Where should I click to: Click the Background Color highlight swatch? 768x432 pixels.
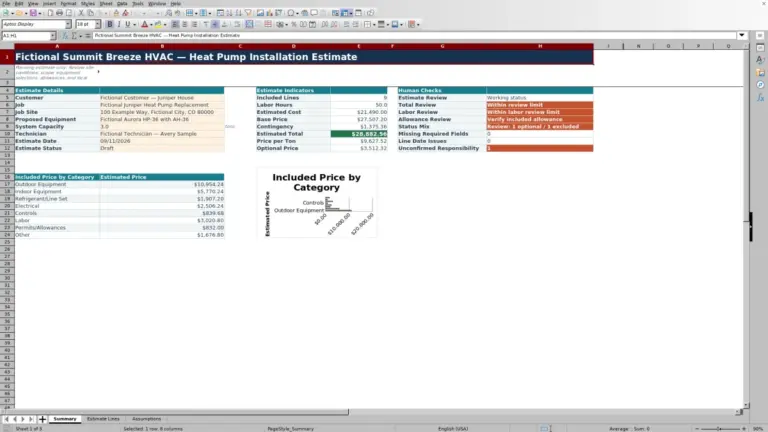point(158,24)
